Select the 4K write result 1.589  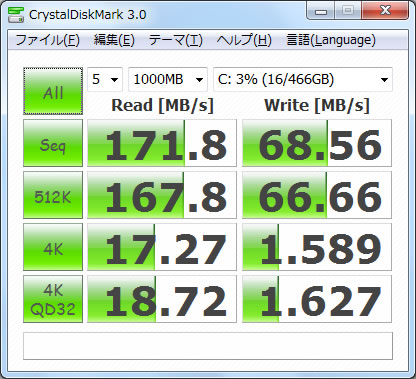click(317, 247)
